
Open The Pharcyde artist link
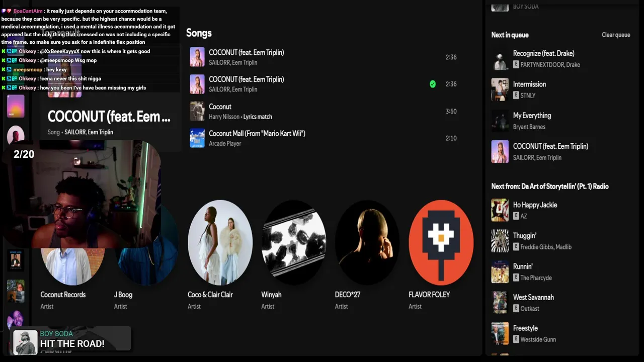[x=536, y=278]
